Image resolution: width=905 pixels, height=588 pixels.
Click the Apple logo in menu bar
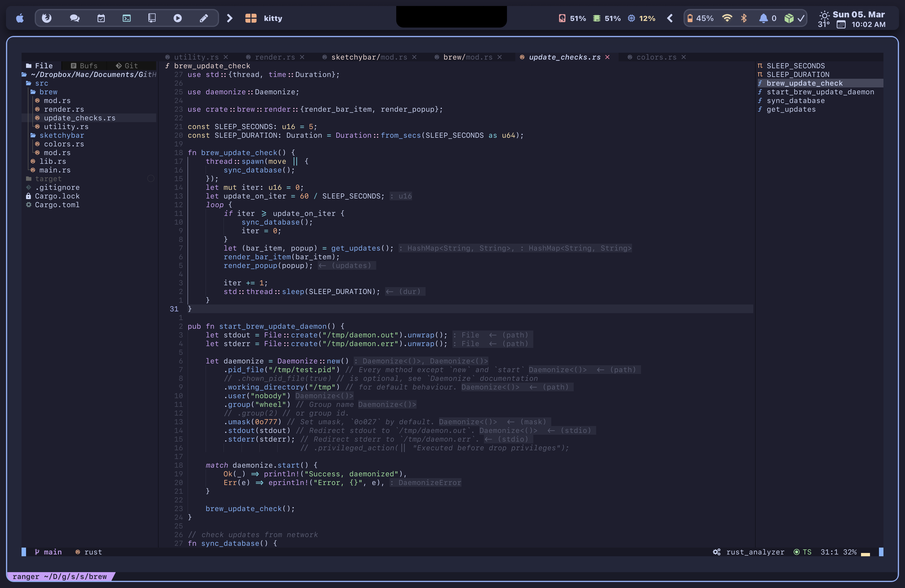20,18
